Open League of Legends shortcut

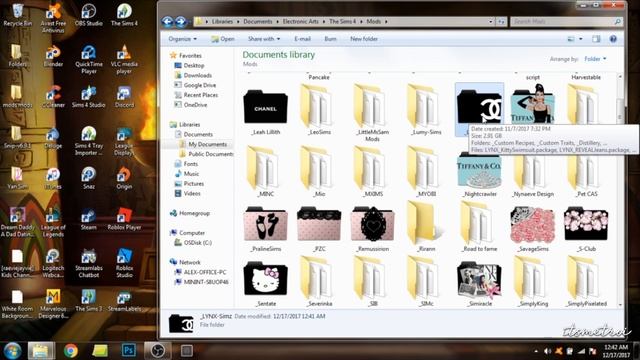53,222
